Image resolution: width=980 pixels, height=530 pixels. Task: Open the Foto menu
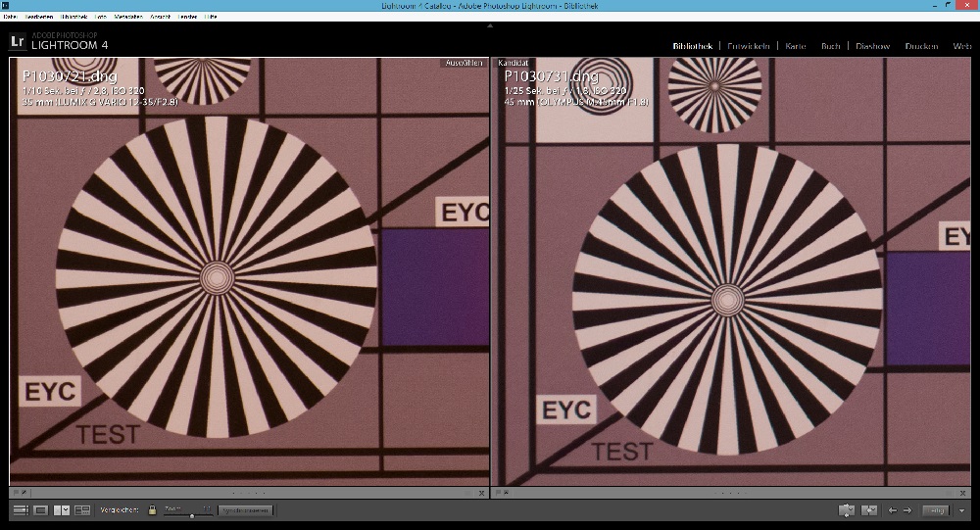pos(101,17)
